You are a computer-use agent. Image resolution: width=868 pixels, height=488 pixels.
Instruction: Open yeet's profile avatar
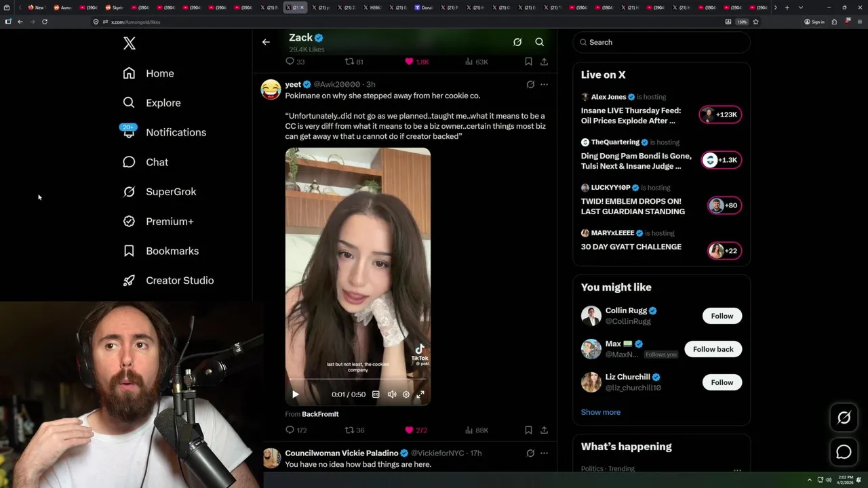[271, 89]
